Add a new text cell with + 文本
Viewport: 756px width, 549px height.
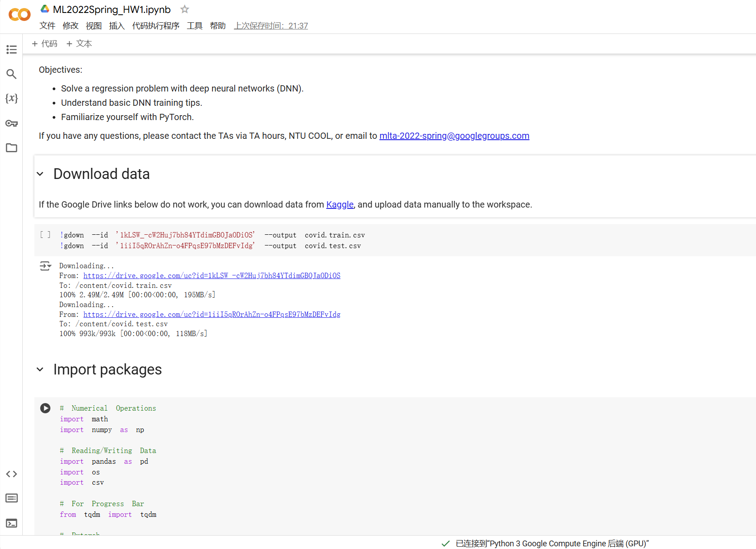coord(79,44)
